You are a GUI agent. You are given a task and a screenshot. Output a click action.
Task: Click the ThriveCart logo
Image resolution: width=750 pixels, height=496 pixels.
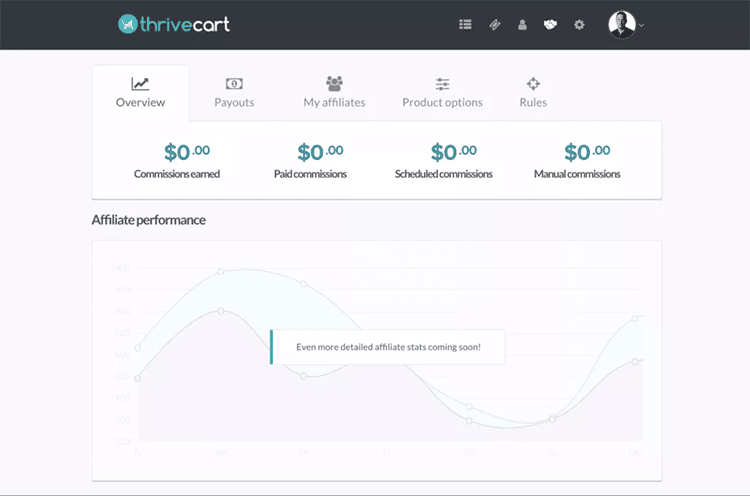click(173, 23)
